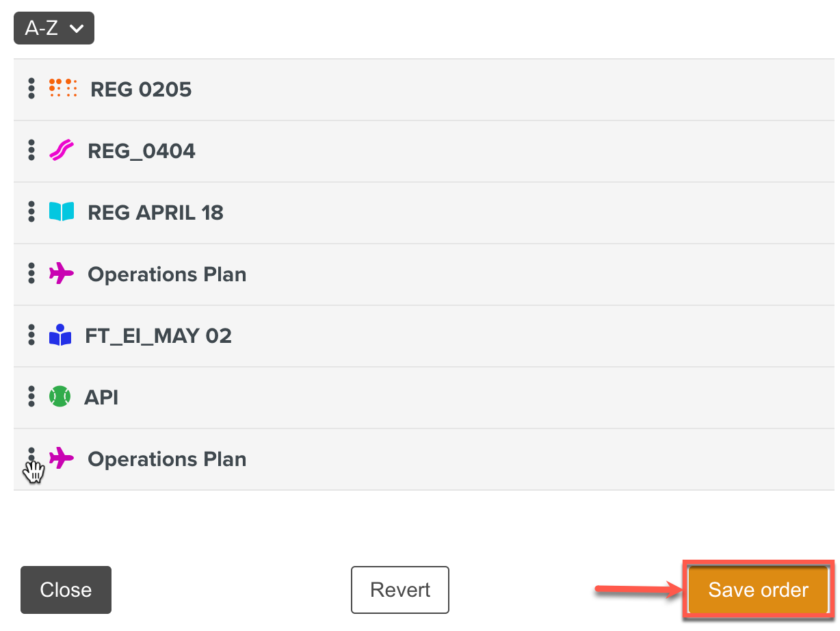Click the blue reader icon beside FT_EI_MAY 02
Image resolution: width=840 pixels, height=631 pixels.
pos(60,336)
